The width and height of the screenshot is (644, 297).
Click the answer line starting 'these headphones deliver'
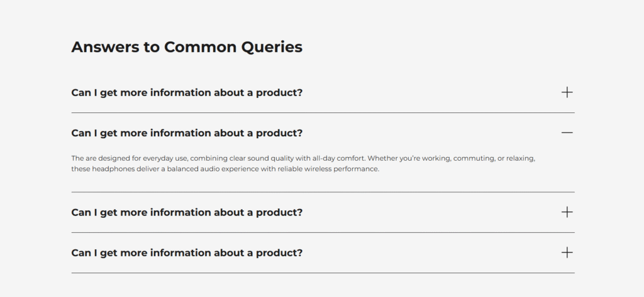coord(225,169)
